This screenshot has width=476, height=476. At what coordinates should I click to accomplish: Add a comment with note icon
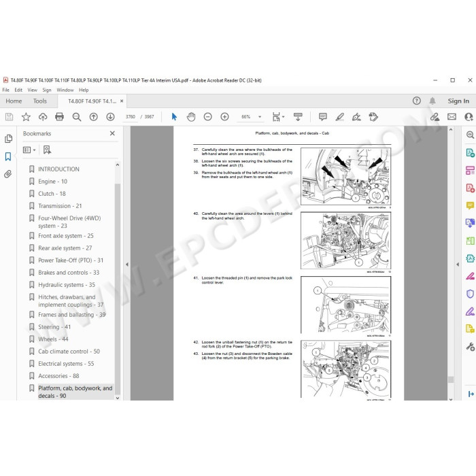tap(323, 117)
